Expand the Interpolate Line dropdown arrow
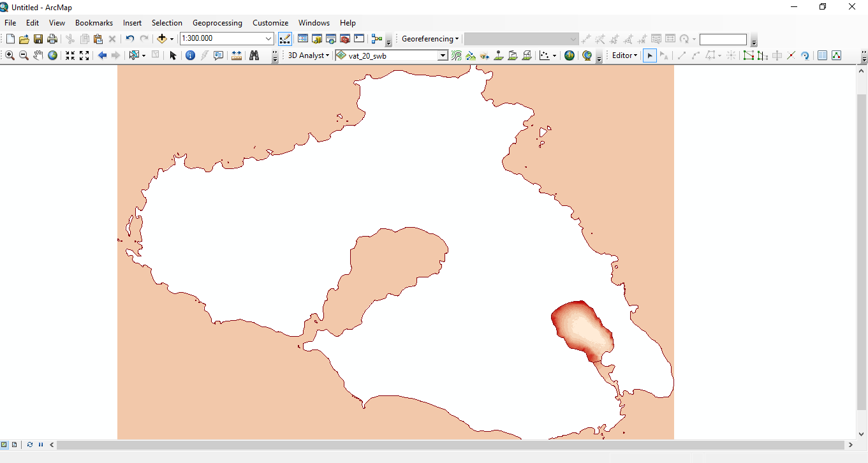868x463 pixels. click(x=554, y=55)
